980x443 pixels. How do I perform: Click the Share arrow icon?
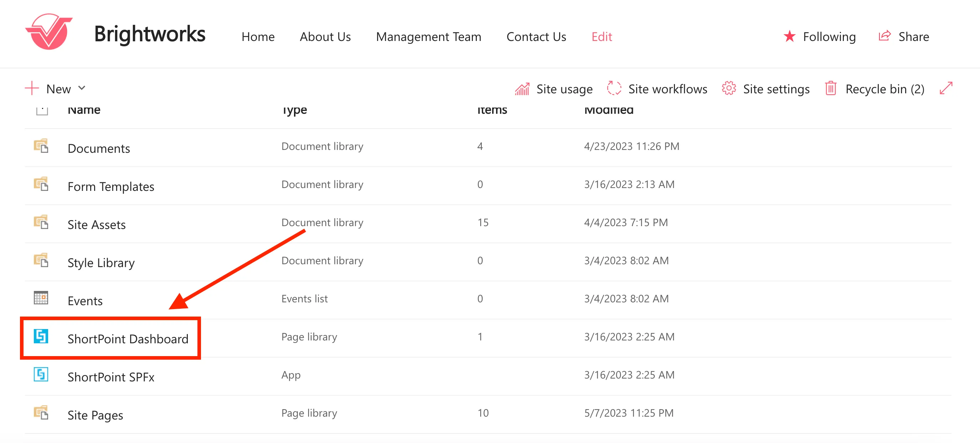coord(884,36)
